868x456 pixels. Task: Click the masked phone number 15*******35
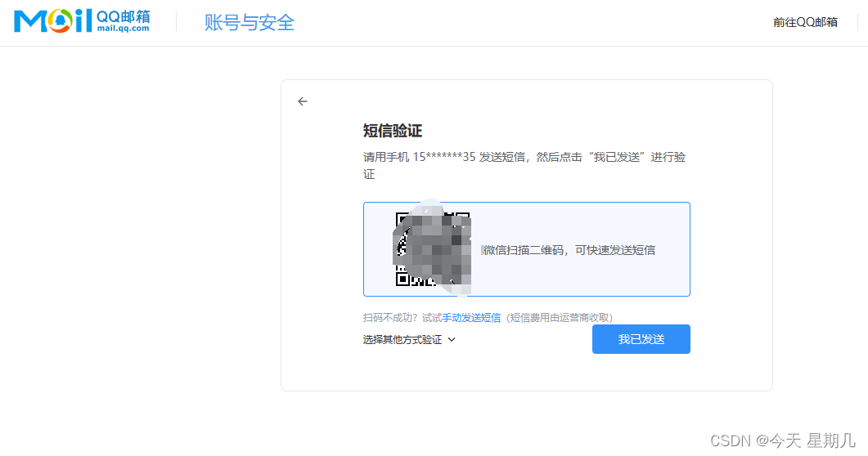(444, 157)
